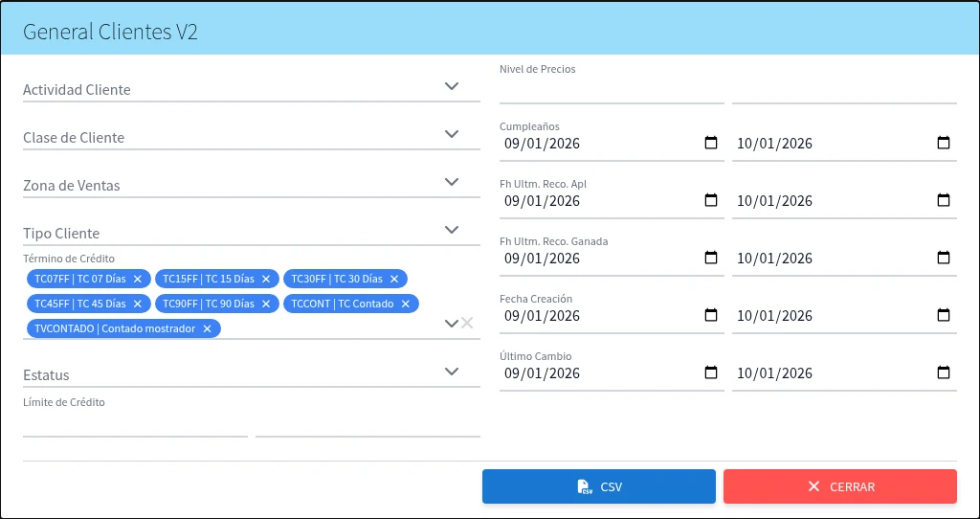Expand the Término de Crédito dropdown arrow
The width and height of the screenshot is (980, 519).
click(x=452, y=324)
